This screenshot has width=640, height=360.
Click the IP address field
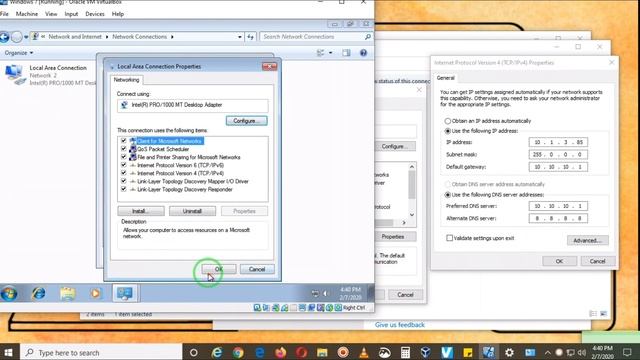(558, 142)
